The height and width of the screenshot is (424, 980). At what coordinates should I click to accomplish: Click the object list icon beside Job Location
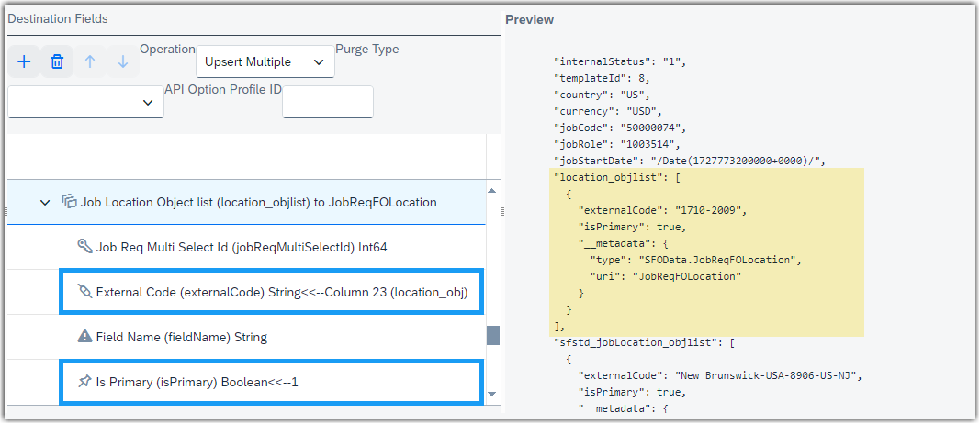click(x=69, y=202)
